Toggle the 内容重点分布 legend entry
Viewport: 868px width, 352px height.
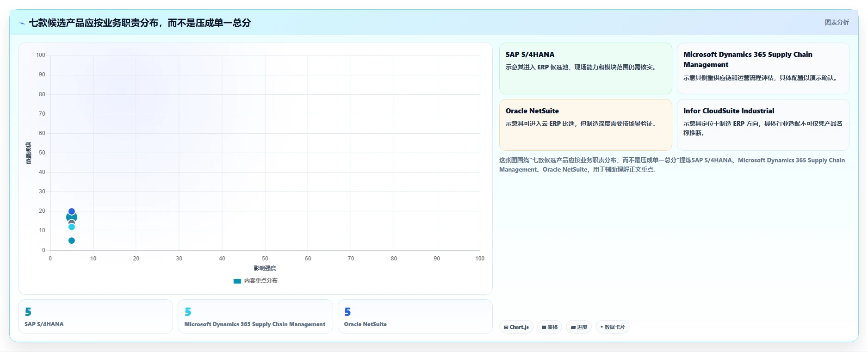pyautogui.click(x=255, y=281)
